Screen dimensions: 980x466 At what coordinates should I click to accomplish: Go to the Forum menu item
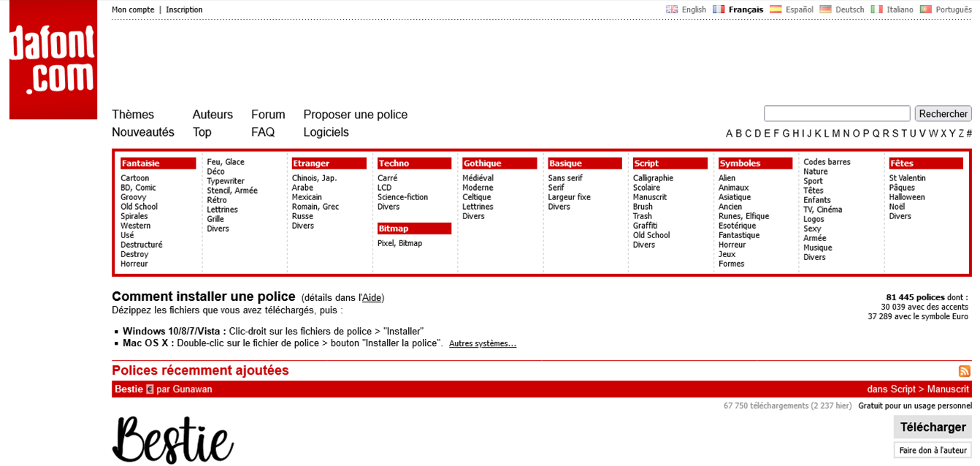(268, 115)
